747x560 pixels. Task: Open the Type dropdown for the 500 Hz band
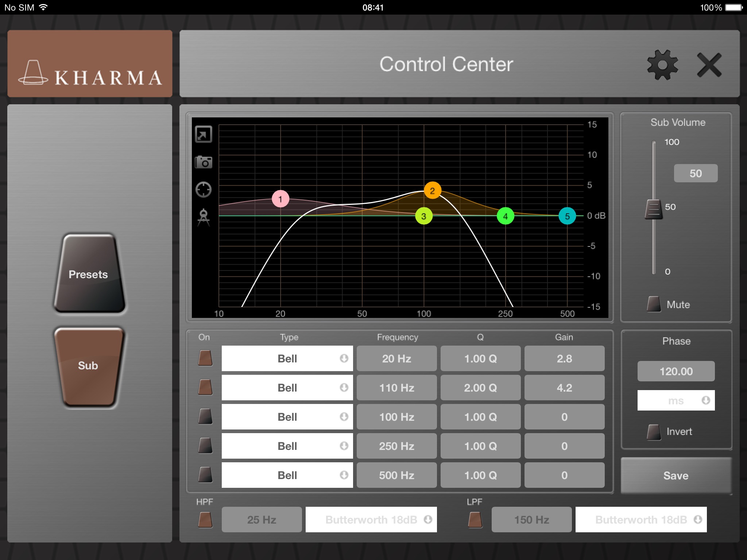click(x=287, y=475)
